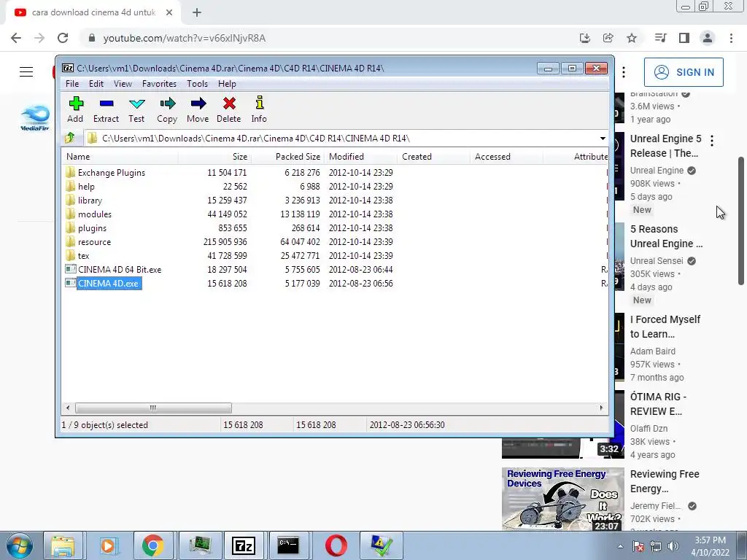Click the YouTube SIGN IN button
747x560 pixels.
[x=684, y=72]
